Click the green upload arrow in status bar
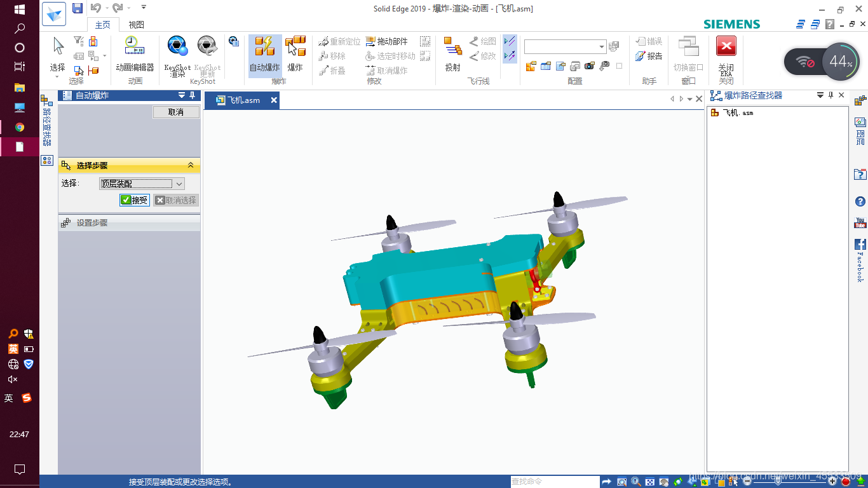The width and height of the screenshot is (868, 488). (861, 482)
